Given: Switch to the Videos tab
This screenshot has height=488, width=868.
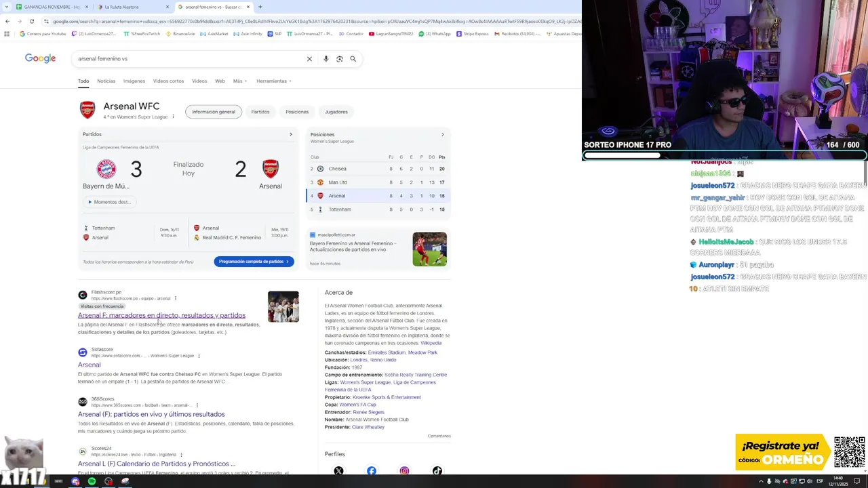Looking at the screenshot, I should (x=199, y=81).
